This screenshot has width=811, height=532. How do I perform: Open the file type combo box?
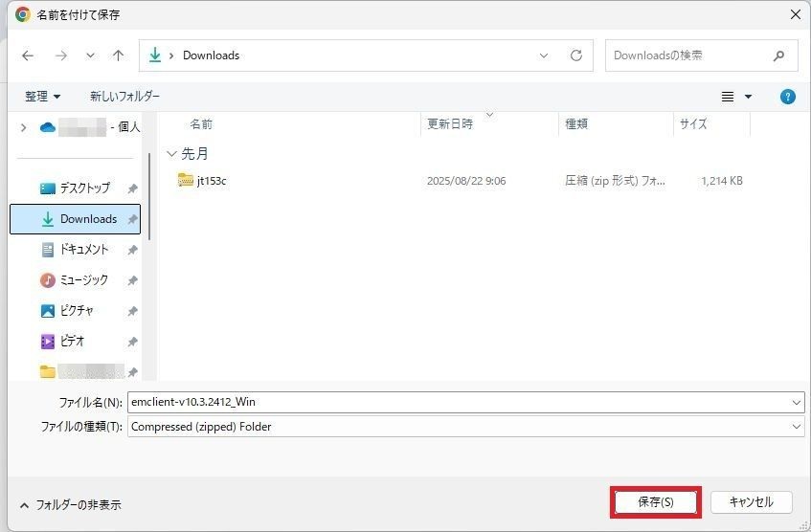465,427
